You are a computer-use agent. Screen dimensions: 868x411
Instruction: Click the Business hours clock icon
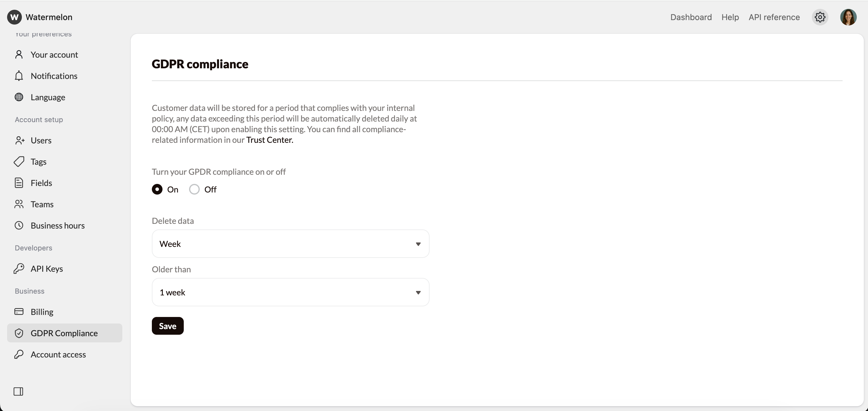19,225
